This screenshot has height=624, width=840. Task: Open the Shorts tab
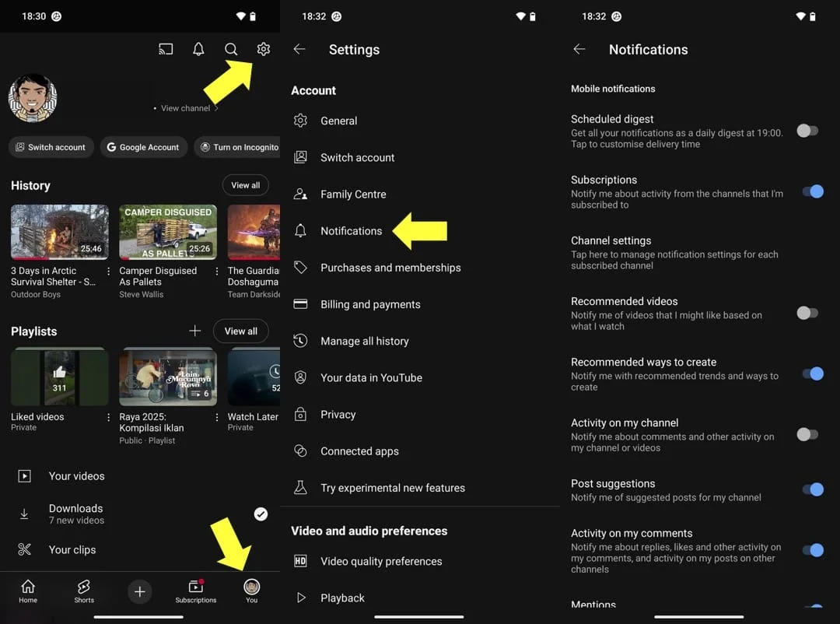tap(84, 591)
